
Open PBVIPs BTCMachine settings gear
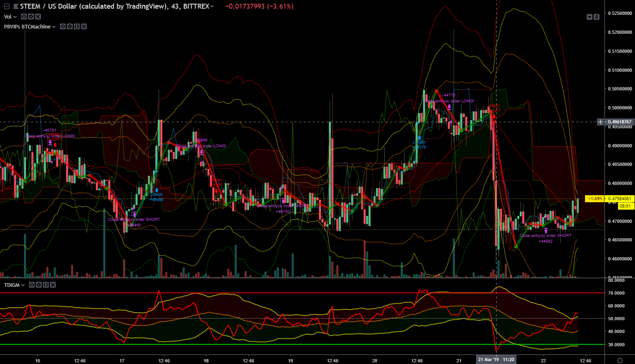point(70,26)
